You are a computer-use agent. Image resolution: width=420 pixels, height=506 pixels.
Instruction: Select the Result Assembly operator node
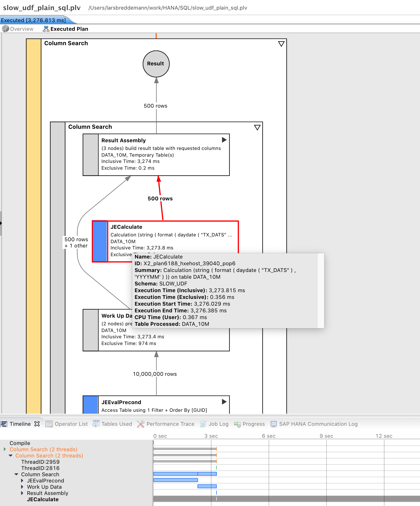click(156, 155)
